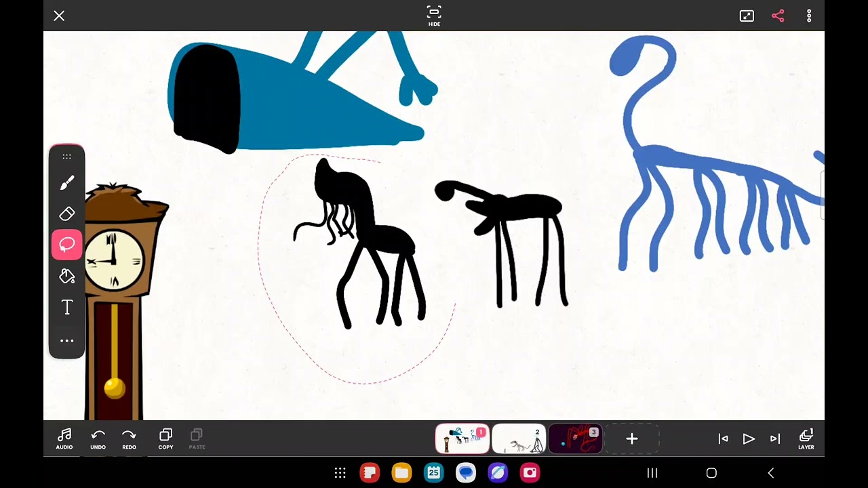Hide the editor interface using HIDE
This screenshot has width=868, height=488.
tap(434, 16)
